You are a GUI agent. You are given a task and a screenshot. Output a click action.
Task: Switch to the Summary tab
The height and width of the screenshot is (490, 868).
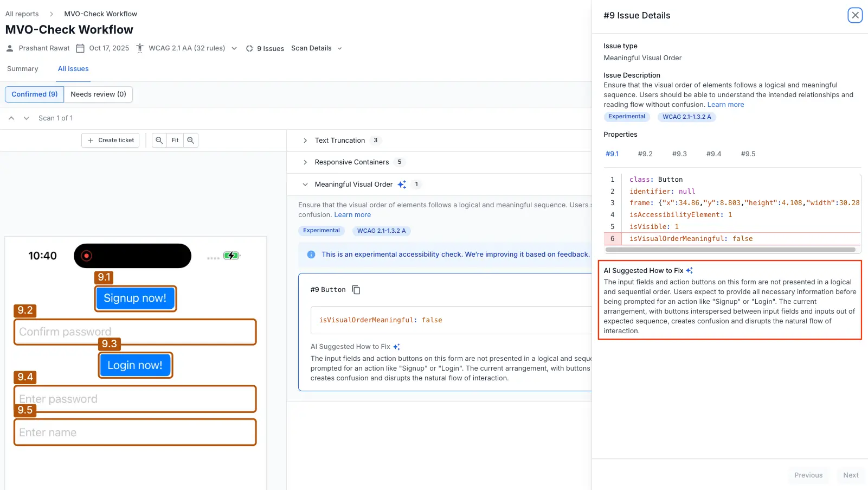22,68
